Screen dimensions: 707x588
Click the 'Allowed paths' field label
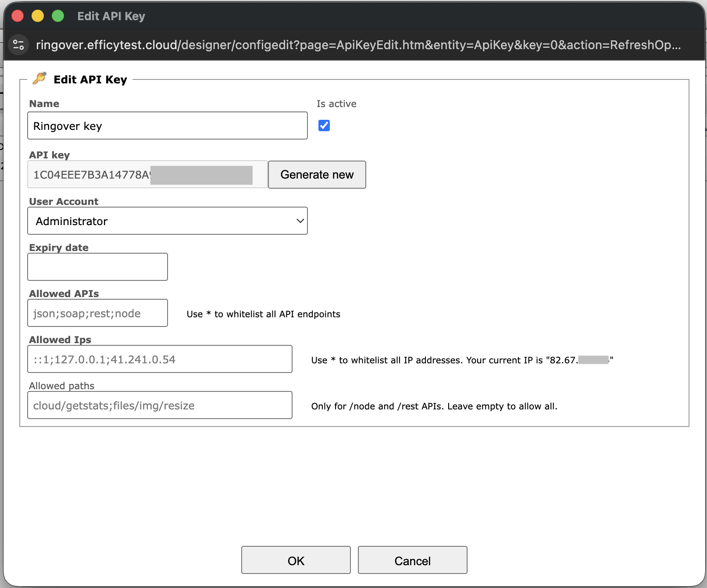coord(62,386)
